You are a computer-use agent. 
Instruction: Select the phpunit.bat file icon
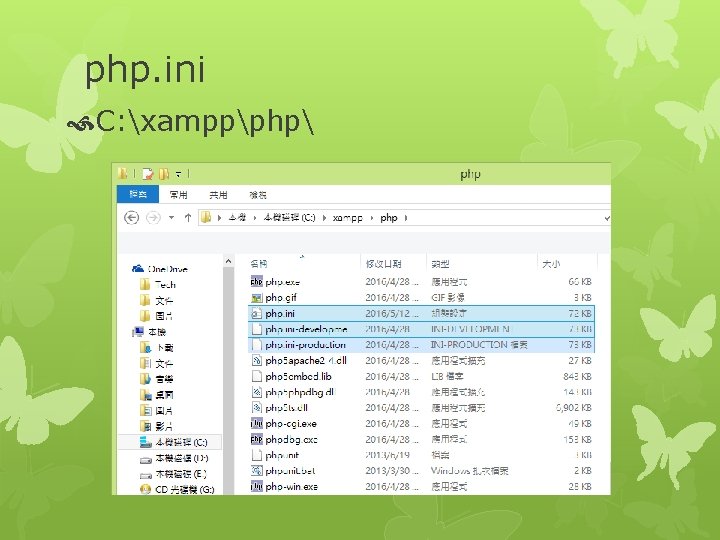click(x=256, y=470)
